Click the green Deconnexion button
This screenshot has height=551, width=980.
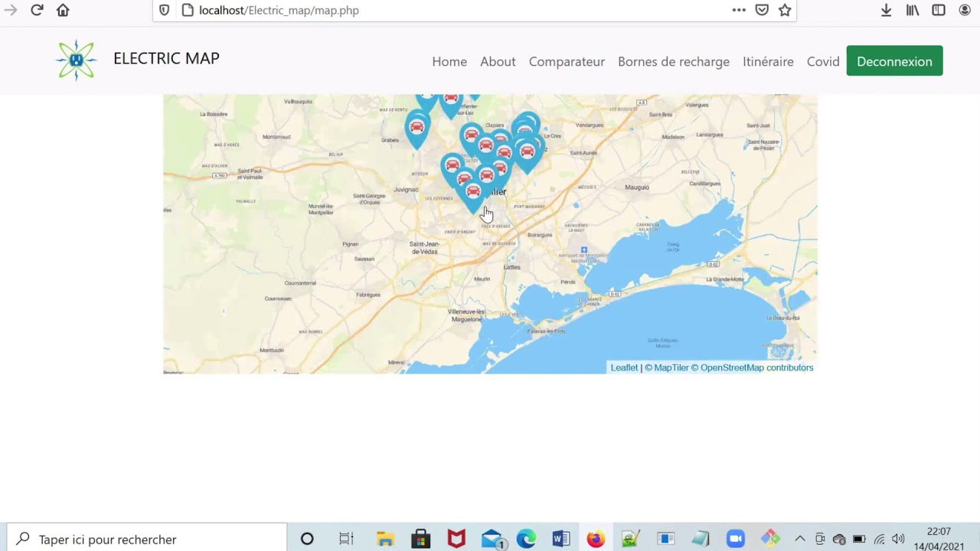[894, 61]
